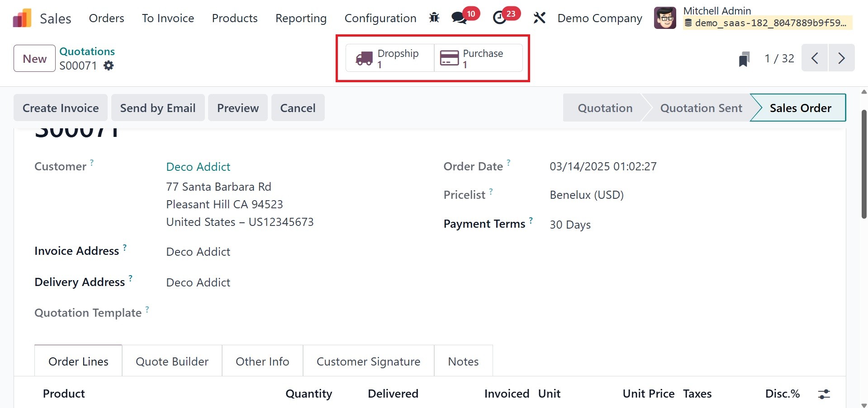The width and height of the screenshot is (868, 408).
Task: Open the Configuration menu
Action: [x=380, y=18]
